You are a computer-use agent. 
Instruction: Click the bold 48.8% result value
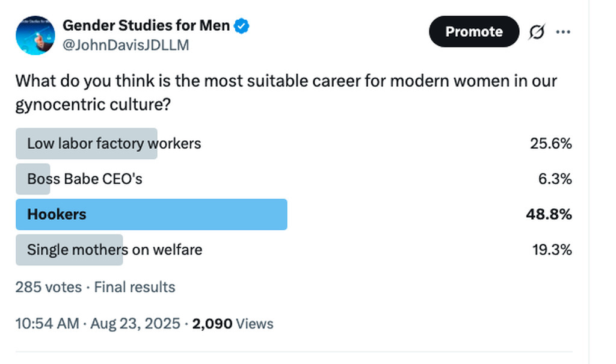(x=549, y=214)
